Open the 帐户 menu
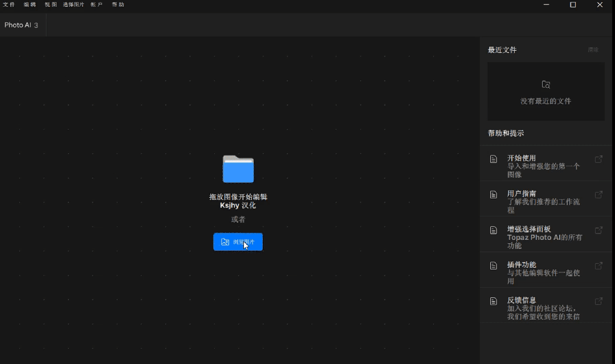615x364 pixels. [96, 5]
